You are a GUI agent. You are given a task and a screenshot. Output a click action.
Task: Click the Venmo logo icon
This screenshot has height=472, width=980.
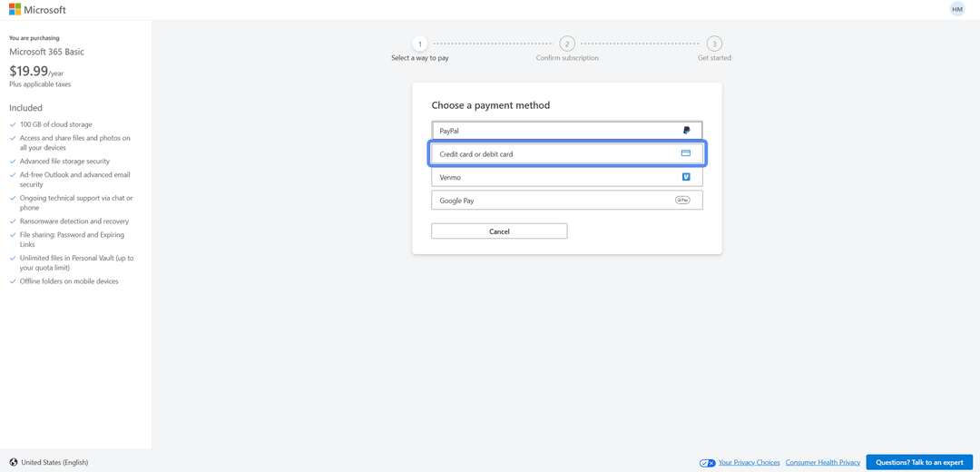click(x=686, y=177)
